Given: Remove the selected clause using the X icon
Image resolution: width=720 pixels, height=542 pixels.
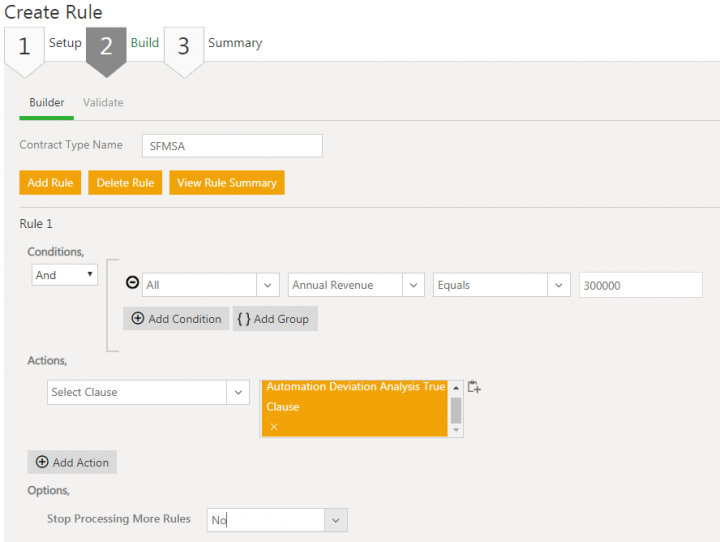Looking at the screenshot, I should tap(273, 427).
